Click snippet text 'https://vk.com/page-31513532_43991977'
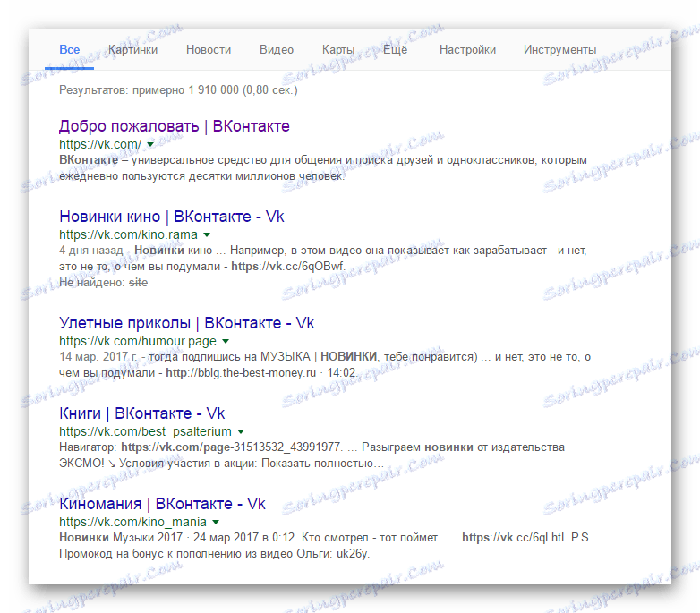Viewport: 700px width, 613px height. click(x=231, y=447)
